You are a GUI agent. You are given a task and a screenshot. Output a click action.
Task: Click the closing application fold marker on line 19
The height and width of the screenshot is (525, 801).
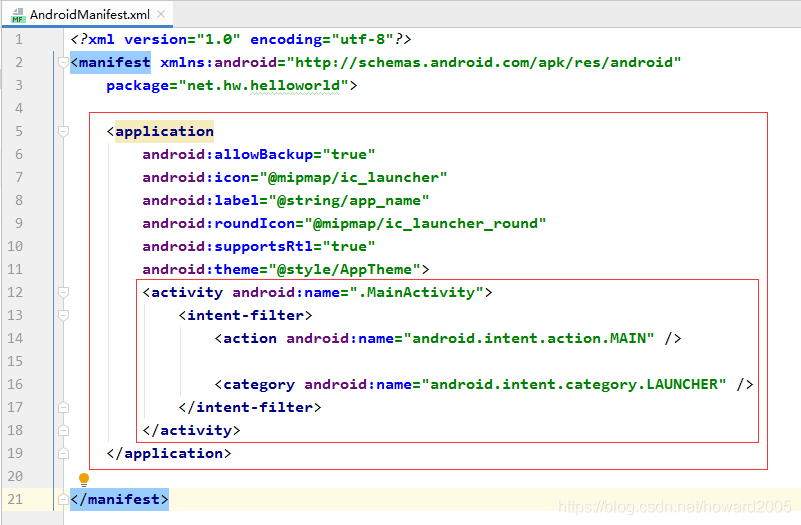63,453
